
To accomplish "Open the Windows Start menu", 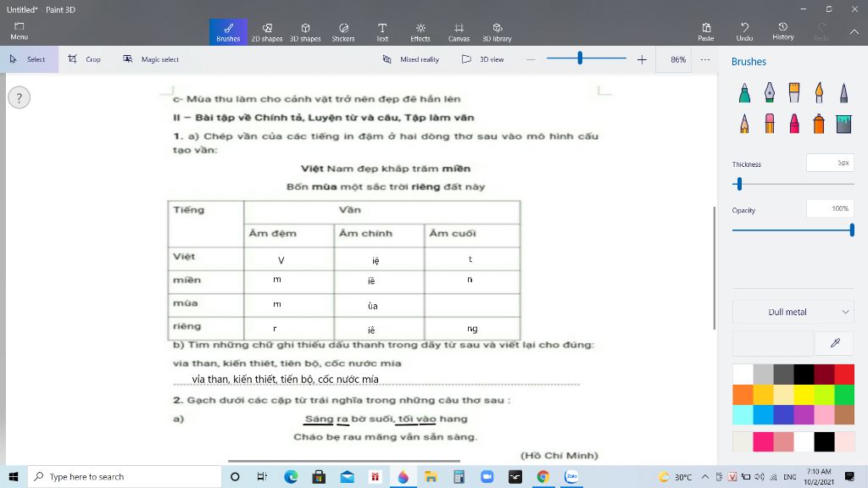I will (x=14, y=476).
